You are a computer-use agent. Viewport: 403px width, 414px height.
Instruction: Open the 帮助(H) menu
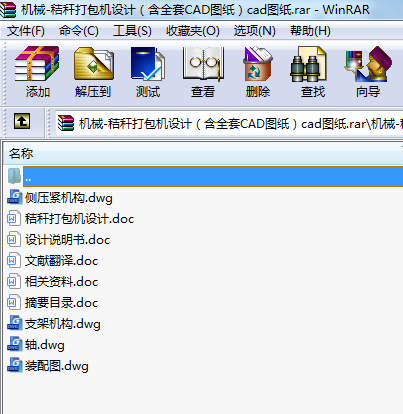(x=310, y=31)
